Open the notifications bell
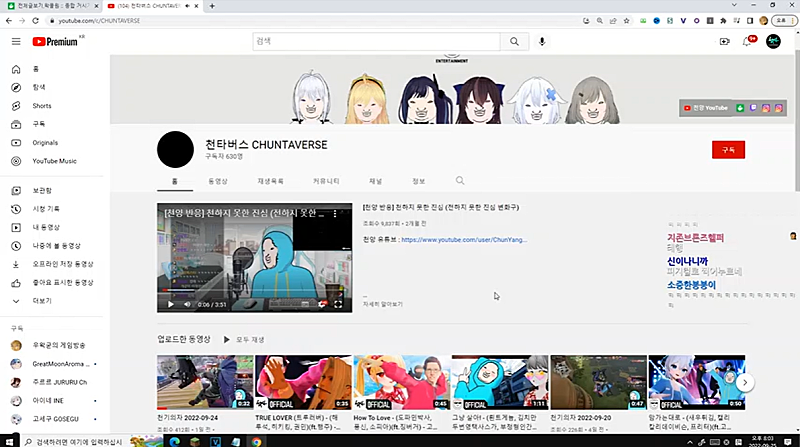 coord(746,41)
